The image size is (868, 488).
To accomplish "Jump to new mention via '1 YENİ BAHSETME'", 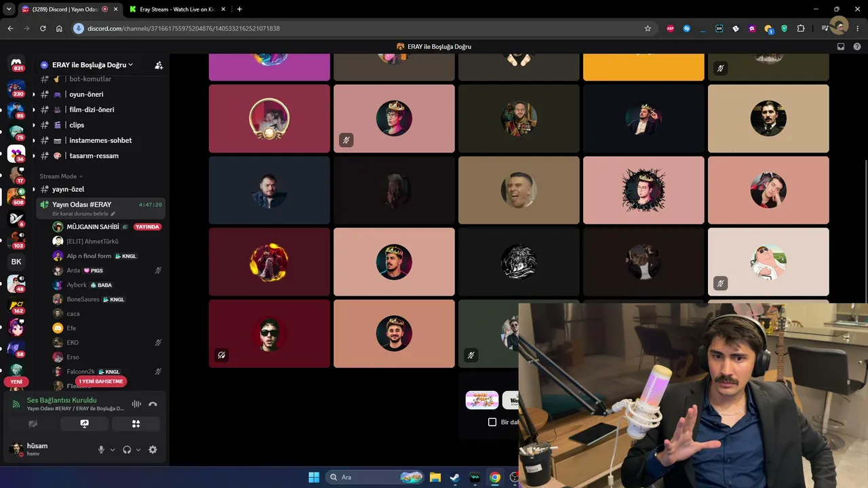I will [101, 382].
